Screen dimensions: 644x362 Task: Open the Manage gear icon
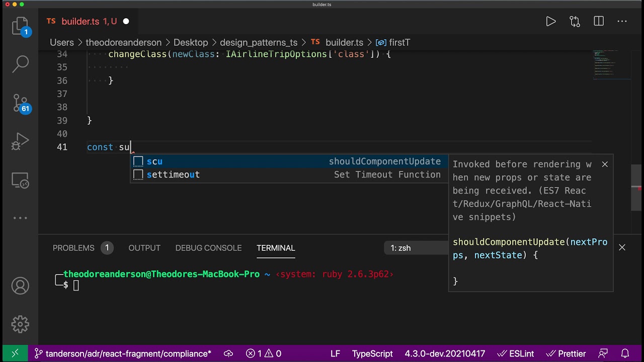click(x=20, y=324)
